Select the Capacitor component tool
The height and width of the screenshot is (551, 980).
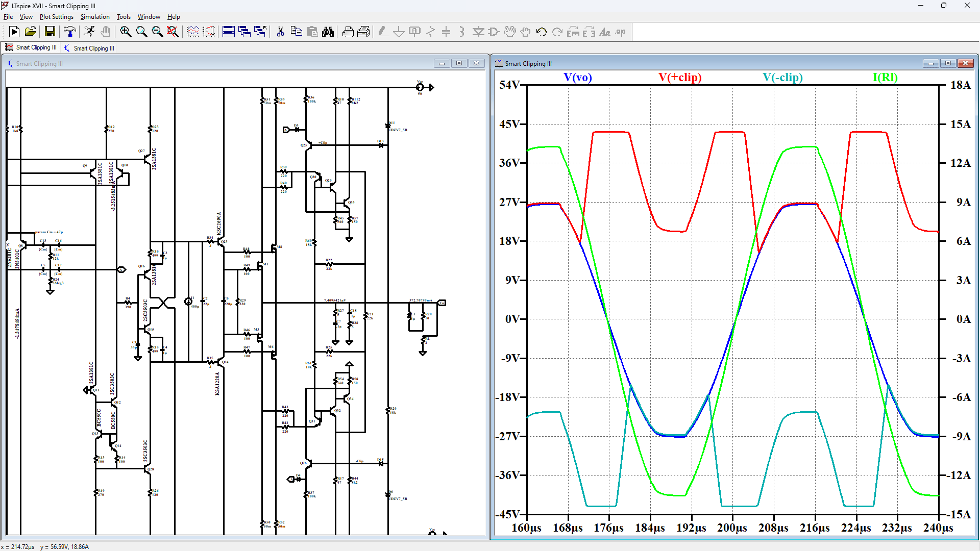(x=447, y=32)
